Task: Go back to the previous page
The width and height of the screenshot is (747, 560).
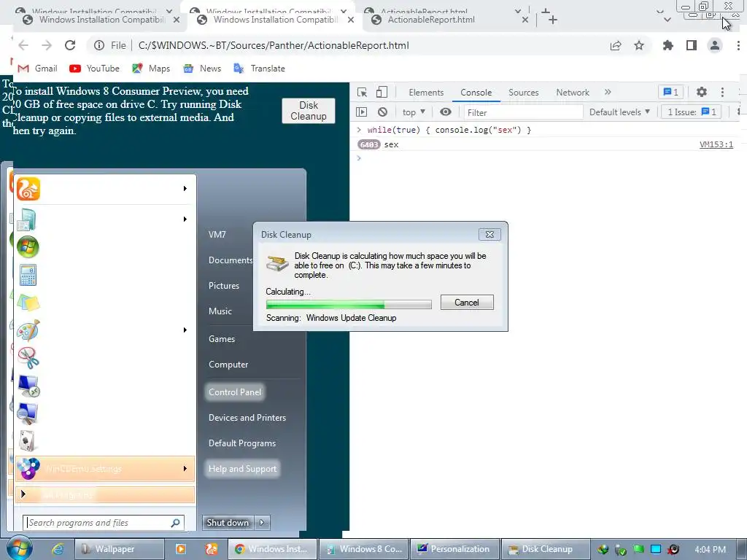Action: point(23,45)
